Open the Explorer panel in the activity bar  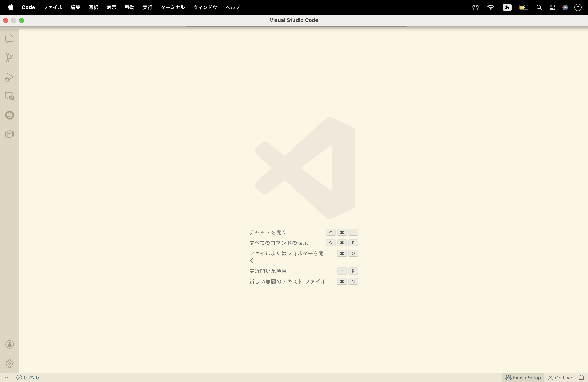(9, 39)
